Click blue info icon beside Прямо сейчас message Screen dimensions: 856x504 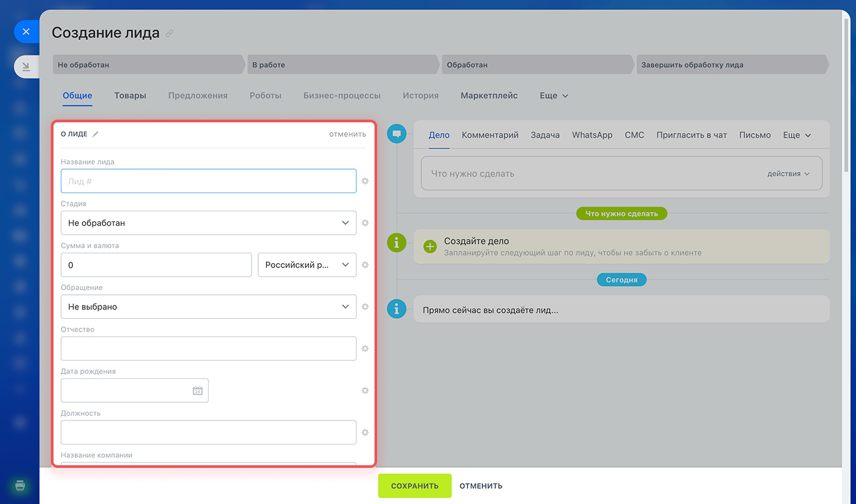(397, 309)
